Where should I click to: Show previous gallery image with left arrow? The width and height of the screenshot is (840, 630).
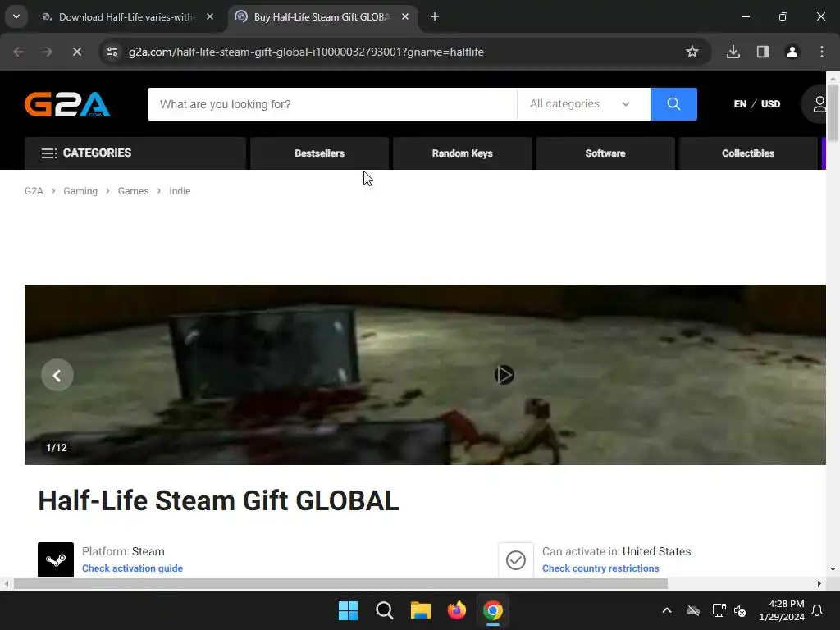pyautogui.click(x=57, y=375)
